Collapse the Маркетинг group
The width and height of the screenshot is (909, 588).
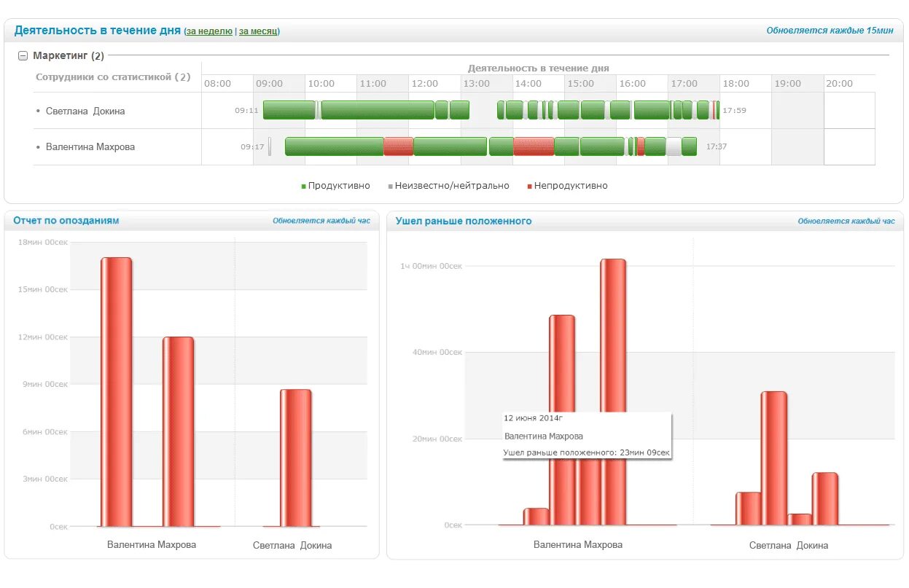(x=23, y=55)
